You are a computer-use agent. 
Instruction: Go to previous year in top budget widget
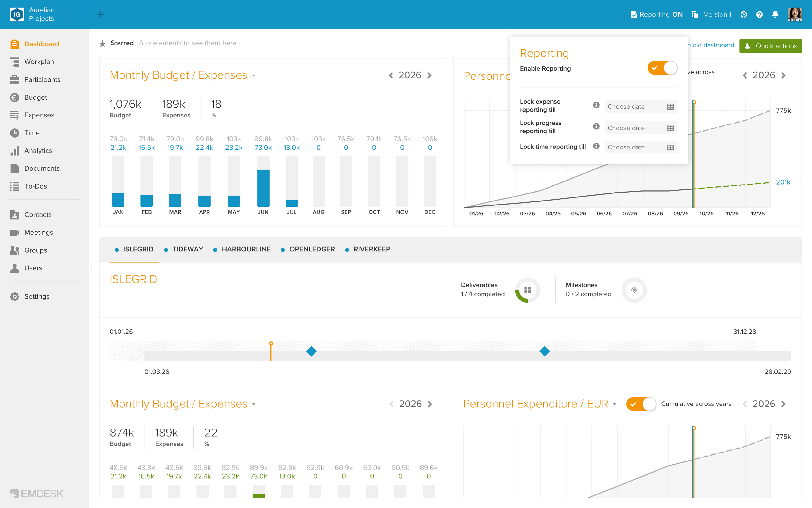[x=391, y=75]
